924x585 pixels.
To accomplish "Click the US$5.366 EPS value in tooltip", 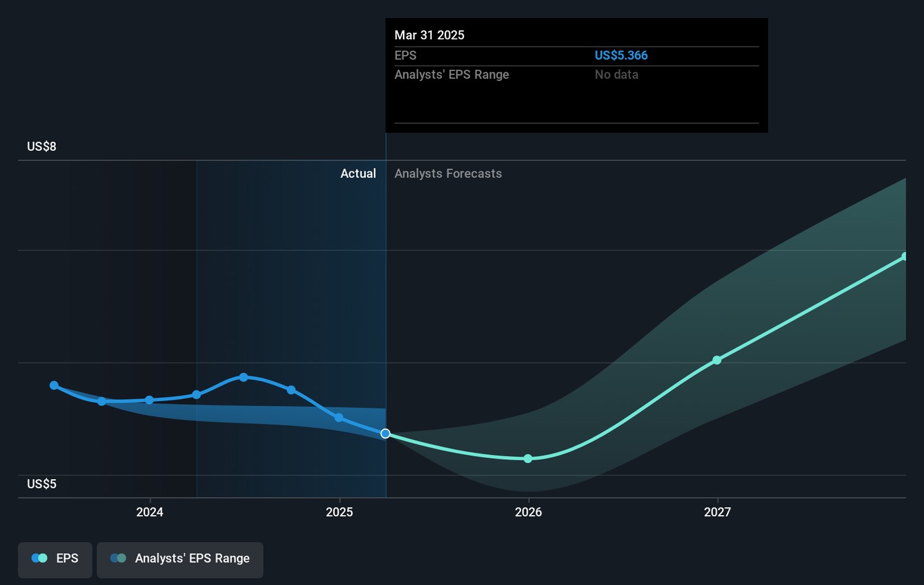I will (x=620, y=55).
